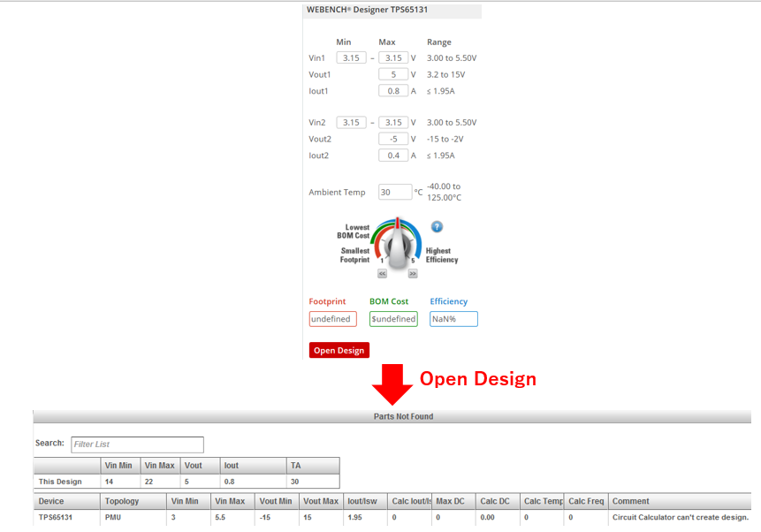Screen dimensions: 761x532
Task: Click the blue help question mark icon
Action: [x=437, y=227]
